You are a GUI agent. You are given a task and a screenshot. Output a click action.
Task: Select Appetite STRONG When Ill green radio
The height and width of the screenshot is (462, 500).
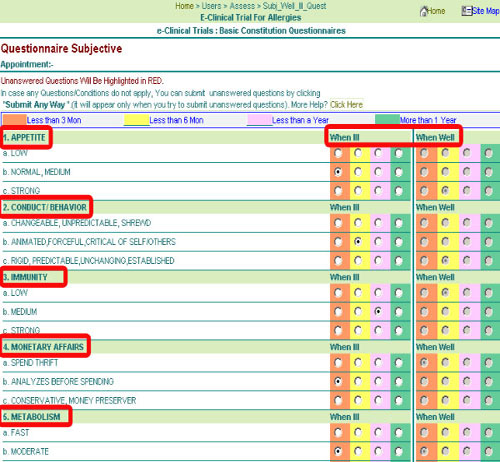(x=399, y=191)
